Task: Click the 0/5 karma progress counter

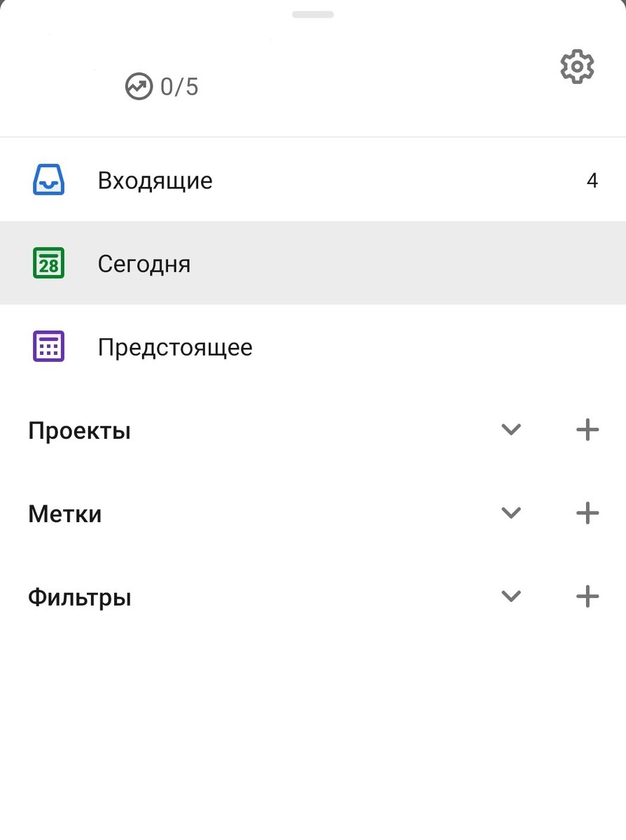Action: pyautogui.click(x=179, y=86)
